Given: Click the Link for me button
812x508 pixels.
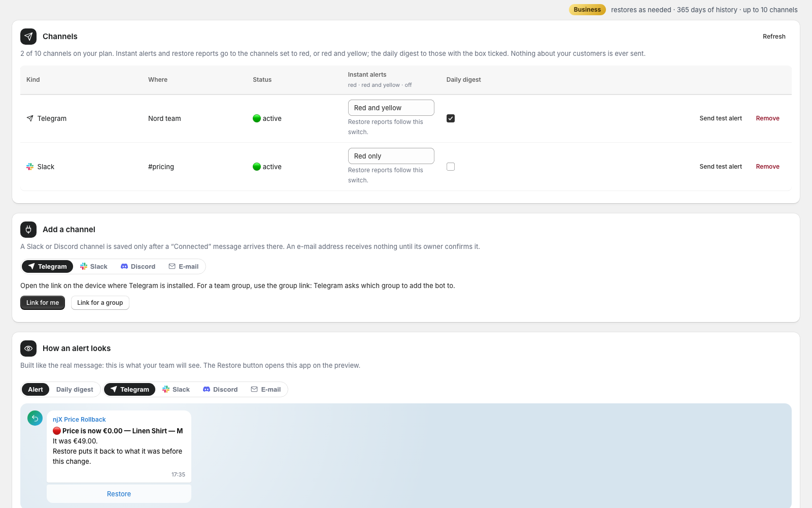Looking at the screenshot, I should 43,303.
